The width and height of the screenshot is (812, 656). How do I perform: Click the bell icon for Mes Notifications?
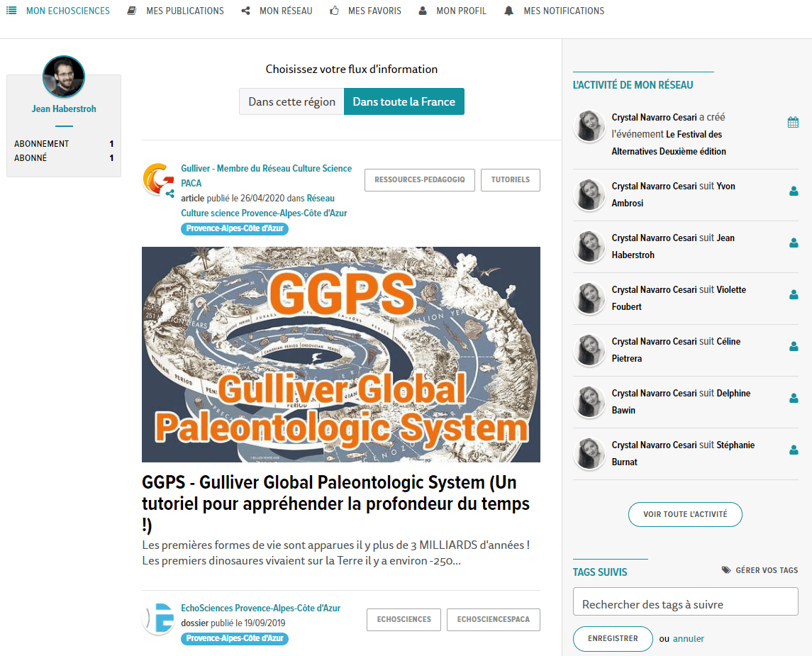click(508, 11)
